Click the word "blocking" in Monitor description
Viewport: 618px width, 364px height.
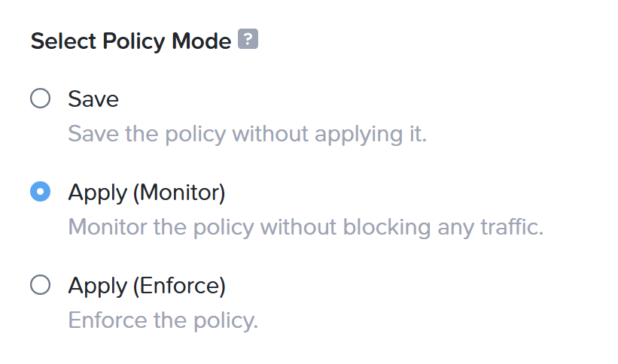(387, 228)
